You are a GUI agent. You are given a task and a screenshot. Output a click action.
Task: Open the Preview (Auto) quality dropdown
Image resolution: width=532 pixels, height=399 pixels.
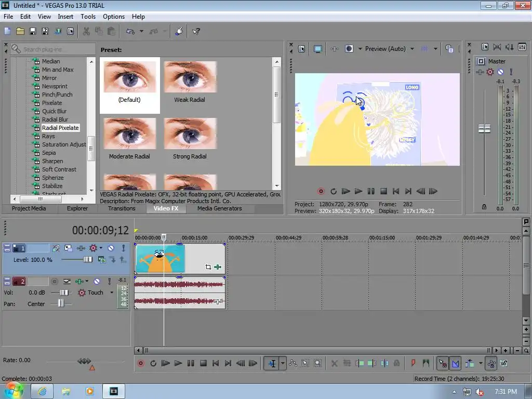point(412,49)
